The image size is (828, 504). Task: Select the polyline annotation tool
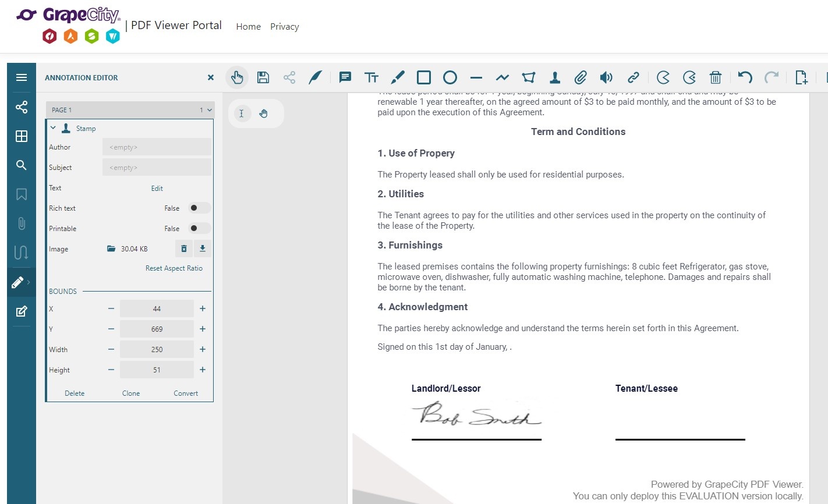(x=503, y=77)
